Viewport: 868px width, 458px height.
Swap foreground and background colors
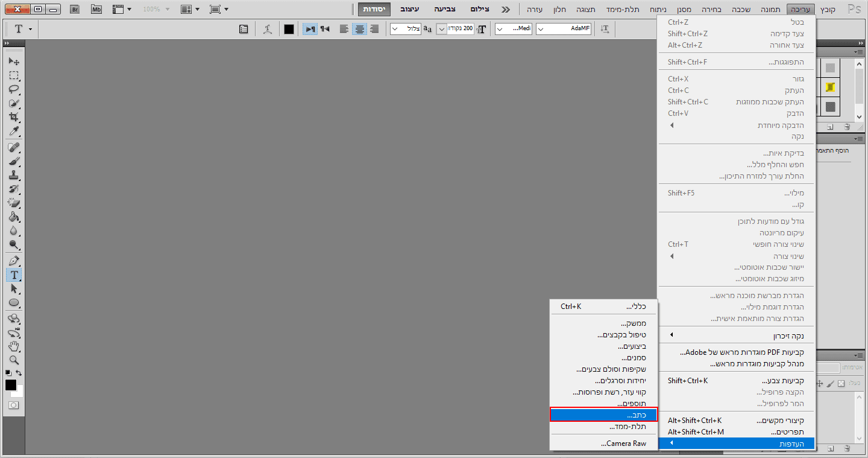(19, 373)
